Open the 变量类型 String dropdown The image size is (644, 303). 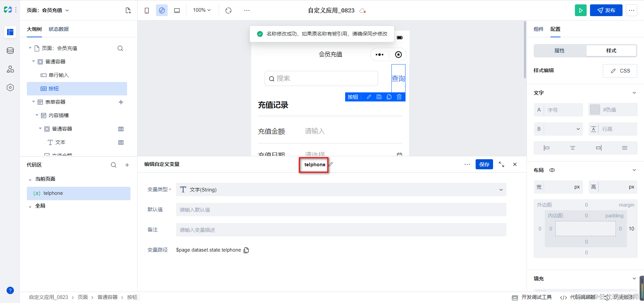click(x=341, y=189)
